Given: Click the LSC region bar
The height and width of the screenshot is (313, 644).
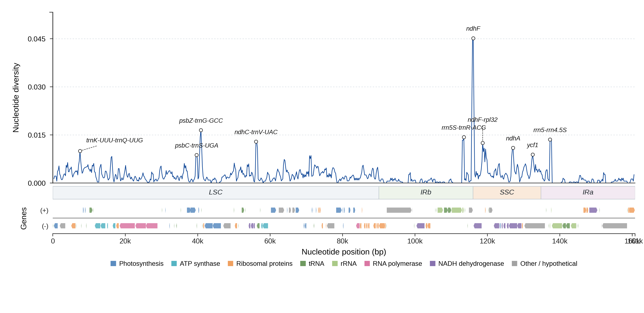Looking at the screenshot, I should tap(216, 193).
